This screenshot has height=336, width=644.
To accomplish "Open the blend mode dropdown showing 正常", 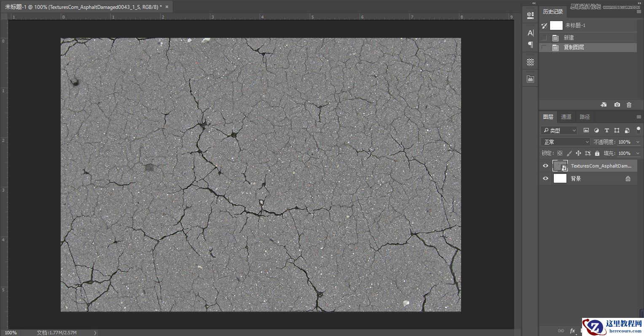I will [565, 142].
